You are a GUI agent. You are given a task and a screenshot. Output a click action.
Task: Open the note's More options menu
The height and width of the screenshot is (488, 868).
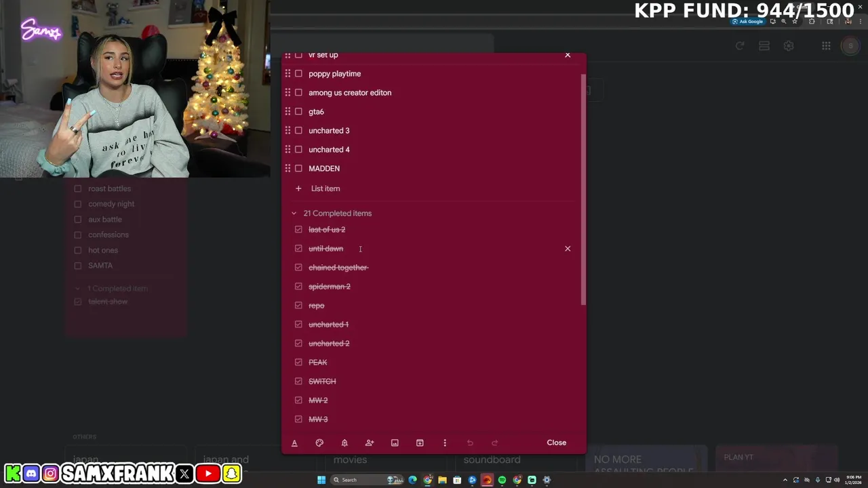pos(445,443)
